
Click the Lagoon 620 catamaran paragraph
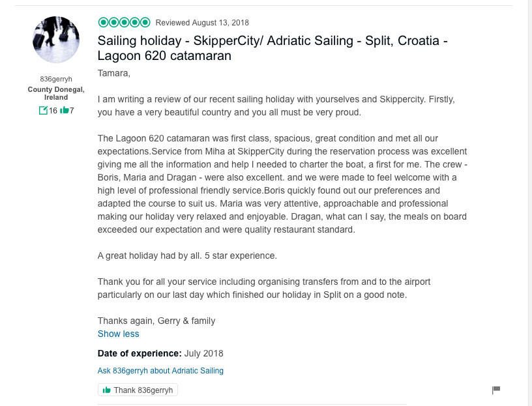[282, 184]
